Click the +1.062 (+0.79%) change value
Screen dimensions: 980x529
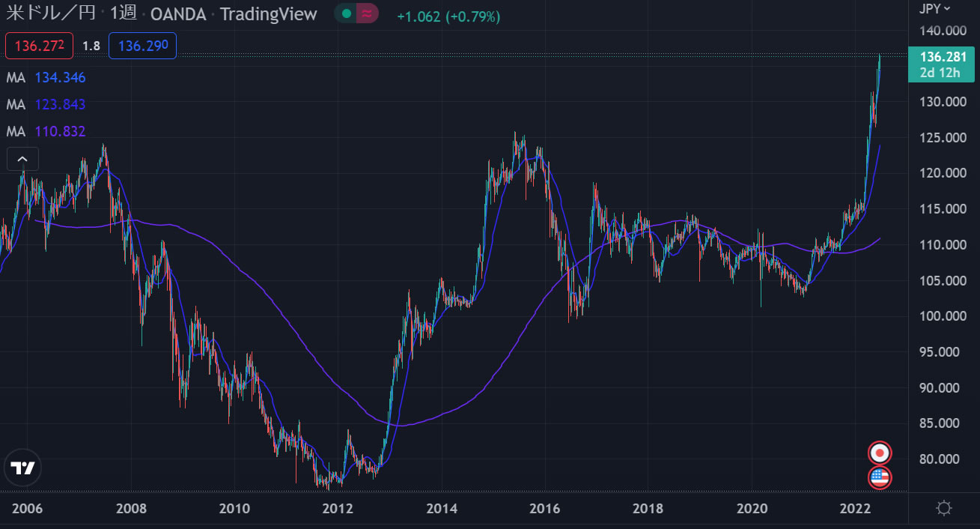[448, 16]
